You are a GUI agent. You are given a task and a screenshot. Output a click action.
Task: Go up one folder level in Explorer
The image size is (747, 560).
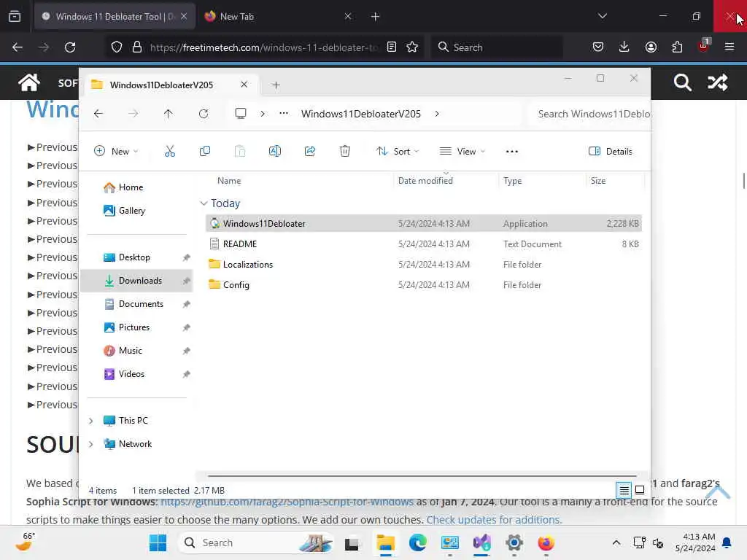coord(169,114)
